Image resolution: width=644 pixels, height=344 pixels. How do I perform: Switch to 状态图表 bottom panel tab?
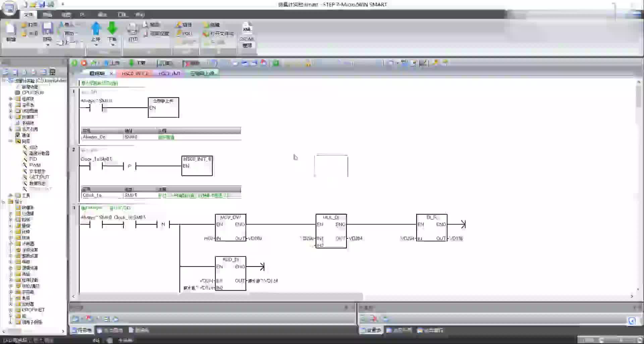pyautogui.click(x=110, y=330)
